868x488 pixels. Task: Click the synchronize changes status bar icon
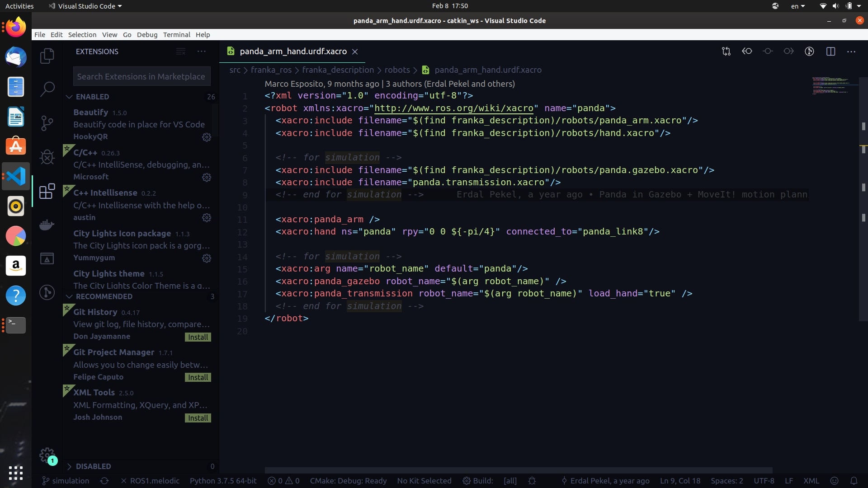(x=104, y=481)
